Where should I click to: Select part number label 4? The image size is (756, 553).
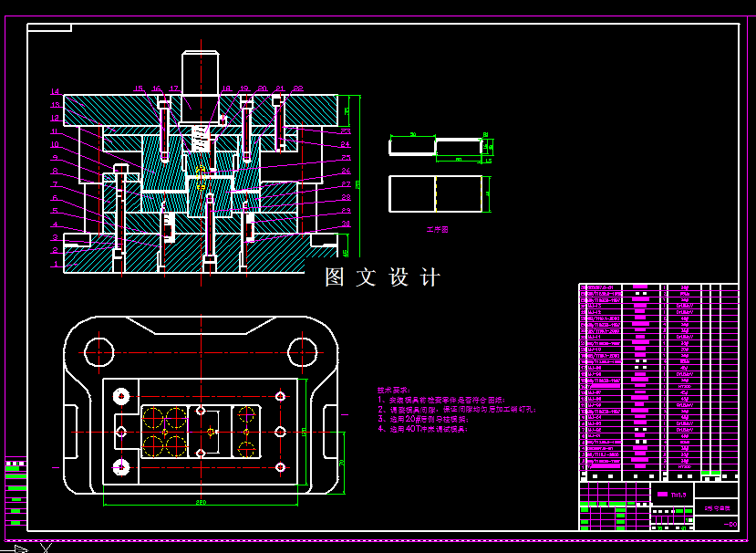tap(56, 224)
